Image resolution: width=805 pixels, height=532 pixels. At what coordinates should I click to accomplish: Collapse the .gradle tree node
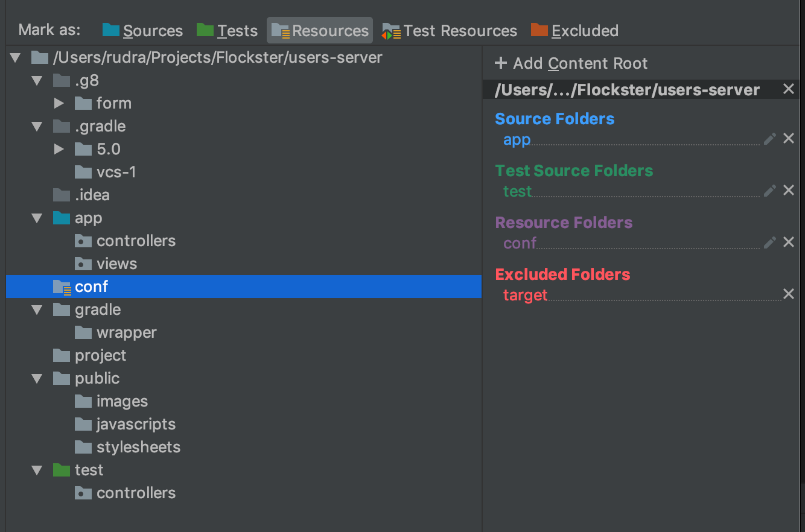point(36,126)
